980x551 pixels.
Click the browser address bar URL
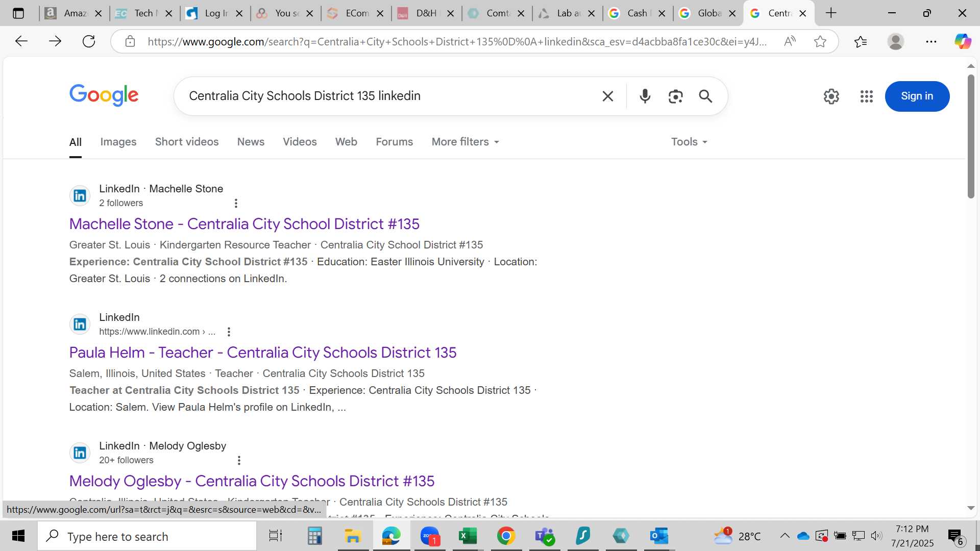click(457, 41)
